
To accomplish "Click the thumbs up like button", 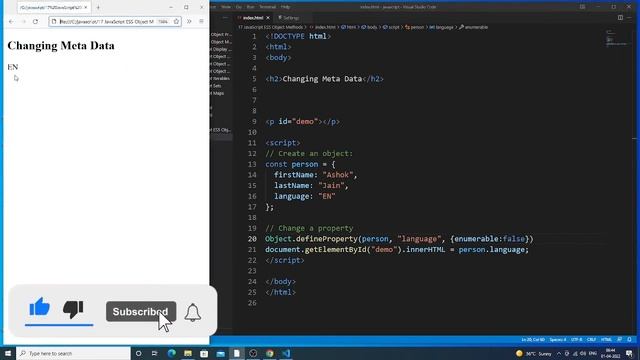I will click(x=40, y=307).
